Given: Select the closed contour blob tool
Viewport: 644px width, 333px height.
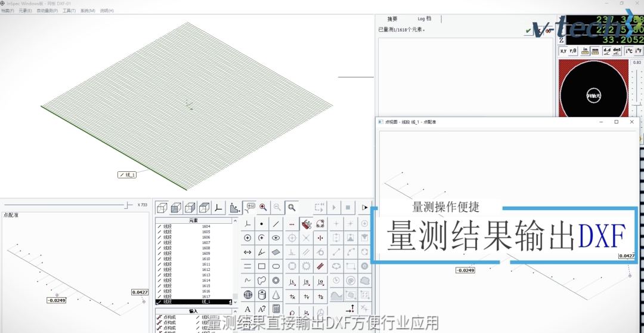Looking at the screenshot, I should click(x=262, y=280).
